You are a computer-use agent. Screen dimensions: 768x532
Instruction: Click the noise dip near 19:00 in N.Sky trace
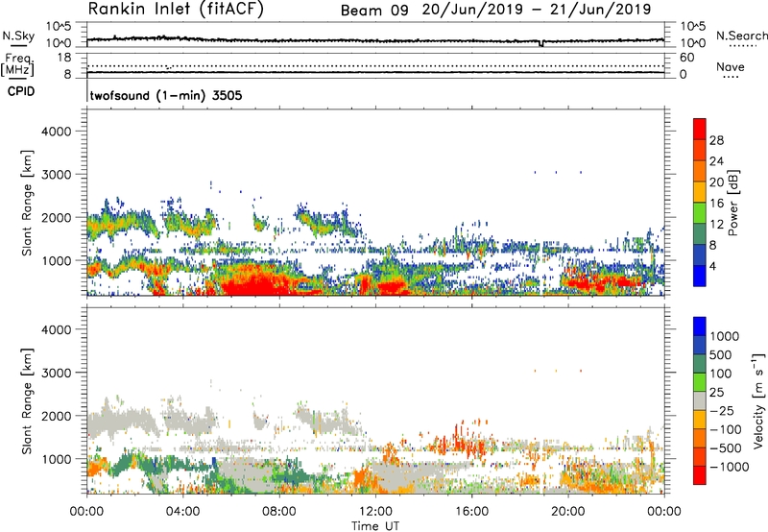click(x=540, y=43)
